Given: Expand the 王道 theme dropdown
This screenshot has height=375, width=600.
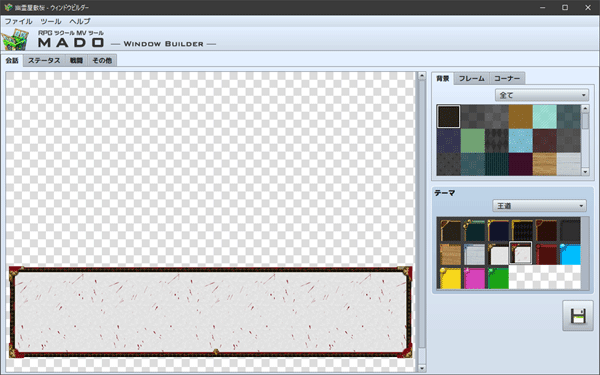Looking at the screenshot, I should (x=539, y=206).
